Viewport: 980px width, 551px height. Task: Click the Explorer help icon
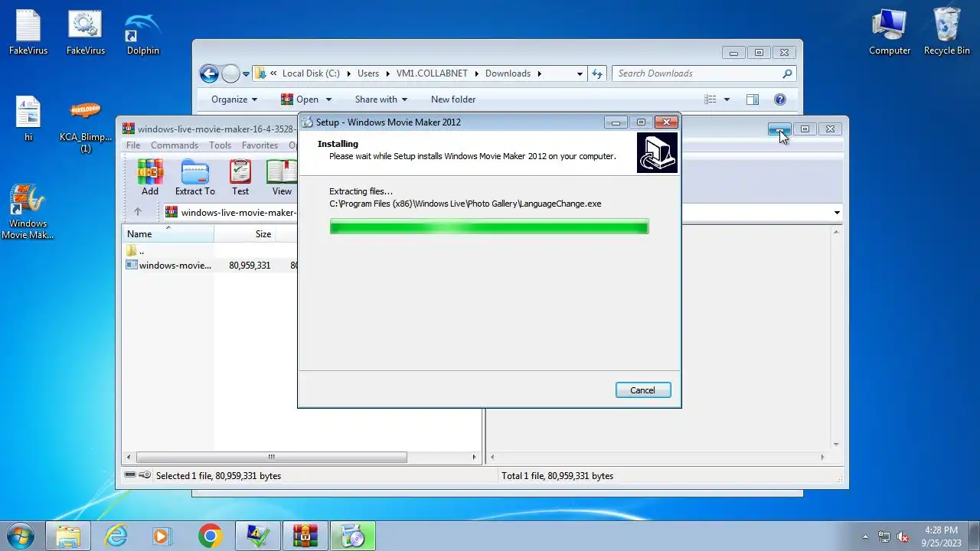[x=780, y=99]
